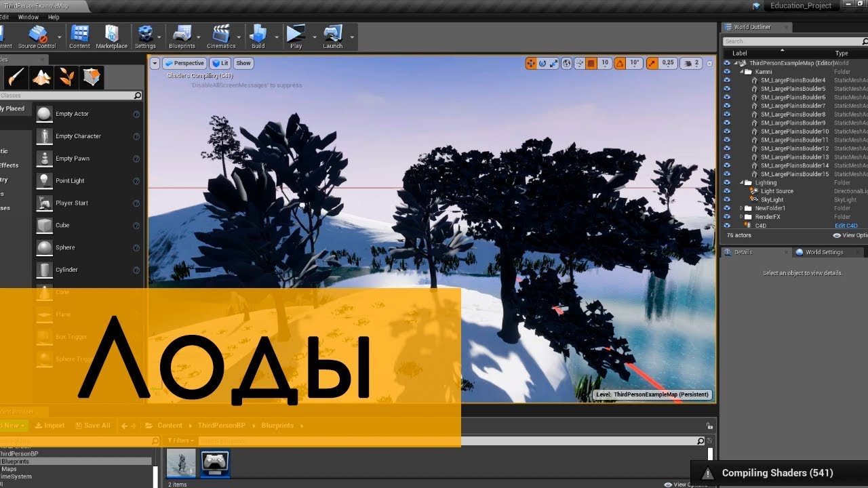This screenshot has width=868, height=488.
Task: Open the Marketplace toolbar button
Action: 111,37
